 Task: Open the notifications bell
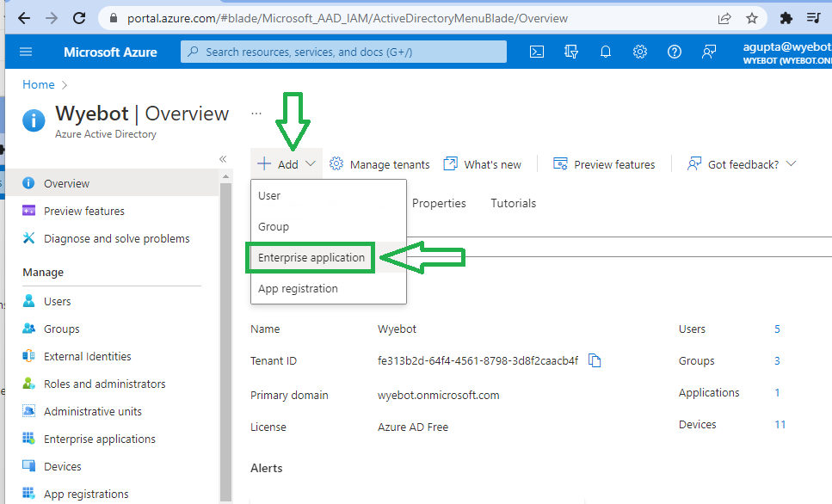tap(606, 52)
